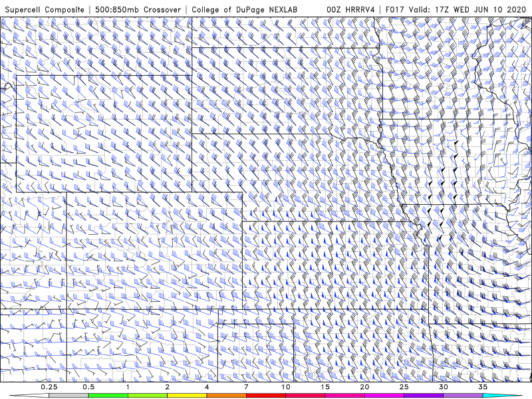Click the 0.25 legend value

pos(49,387)
